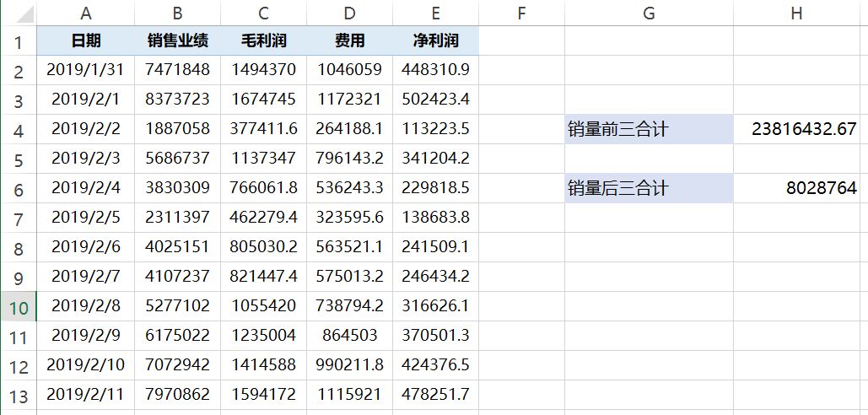
Task: Click the 销量后三合计 label cell
Action: (649, 188)
